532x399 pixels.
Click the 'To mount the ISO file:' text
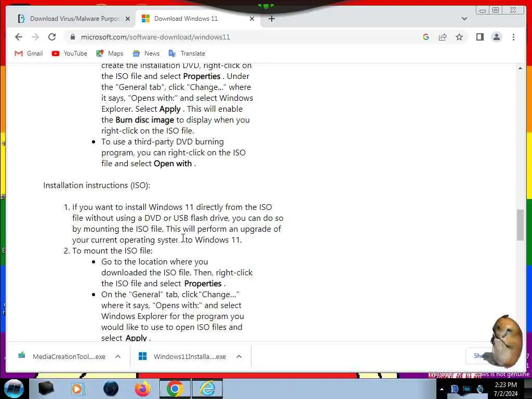tap(112, 251)
